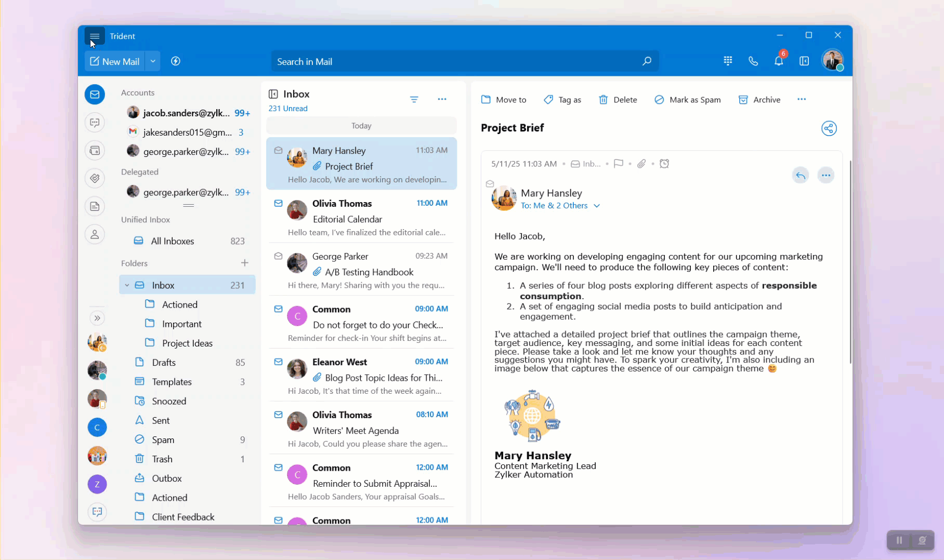Open the Templates folder
Screen dimensions: 944x560
tap(188, 382)
